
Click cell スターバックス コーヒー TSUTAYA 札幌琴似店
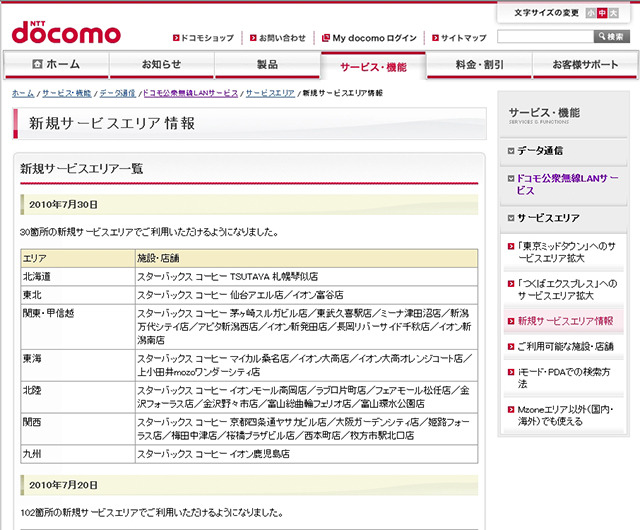307,277
